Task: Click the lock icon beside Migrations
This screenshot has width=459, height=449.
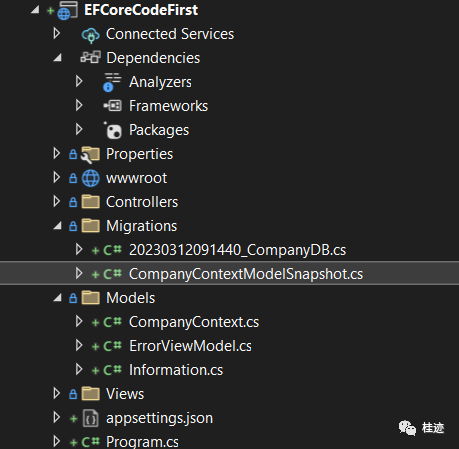Action: pyautogui.click(x=73, y=226)
